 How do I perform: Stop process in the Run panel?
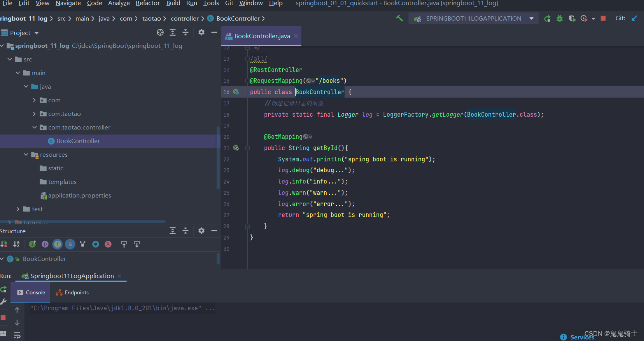[3, 318]
